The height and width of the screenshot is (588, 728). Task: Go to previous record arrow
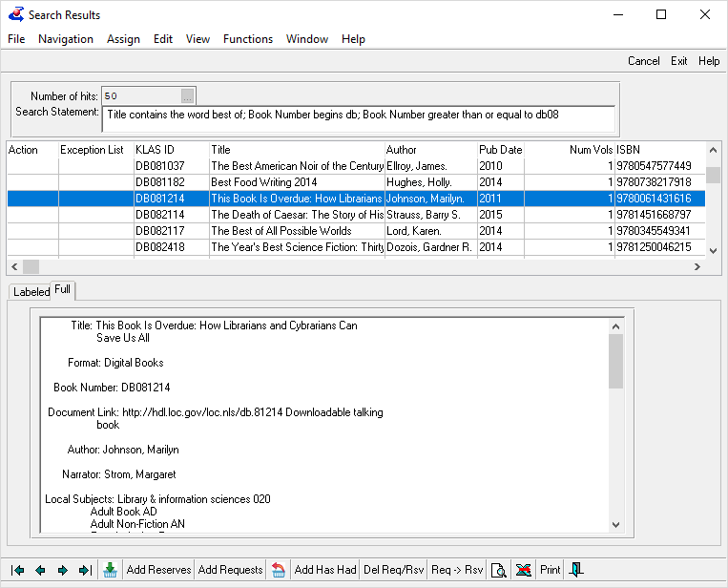[40, 570]
